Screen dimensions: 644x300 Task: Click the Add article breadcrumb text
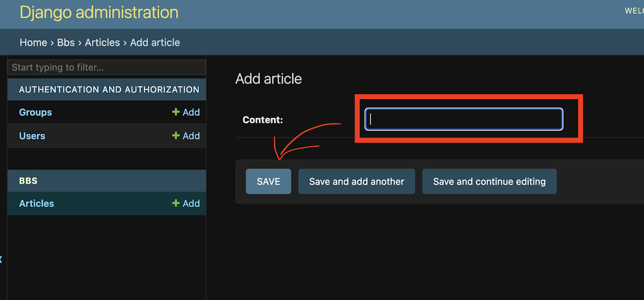pos(155,43)
